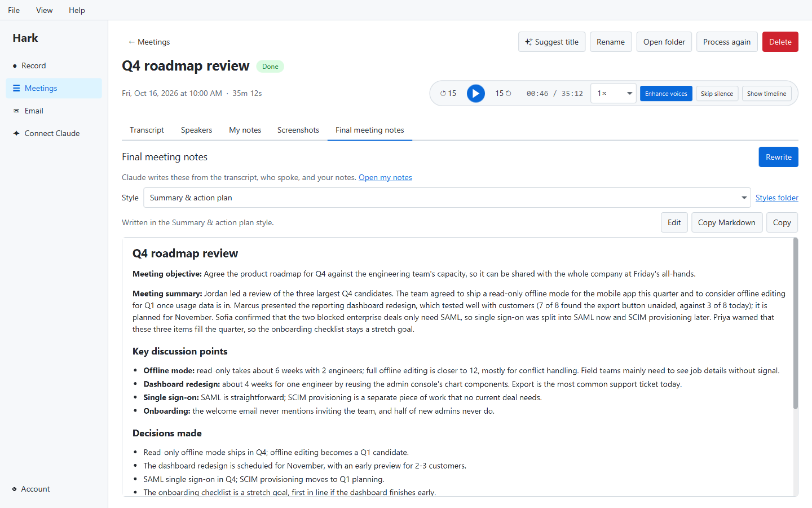Viewport: 812px width, 508px height.
Task: Switch to the Speakers tab
Action: click(196, 130)
